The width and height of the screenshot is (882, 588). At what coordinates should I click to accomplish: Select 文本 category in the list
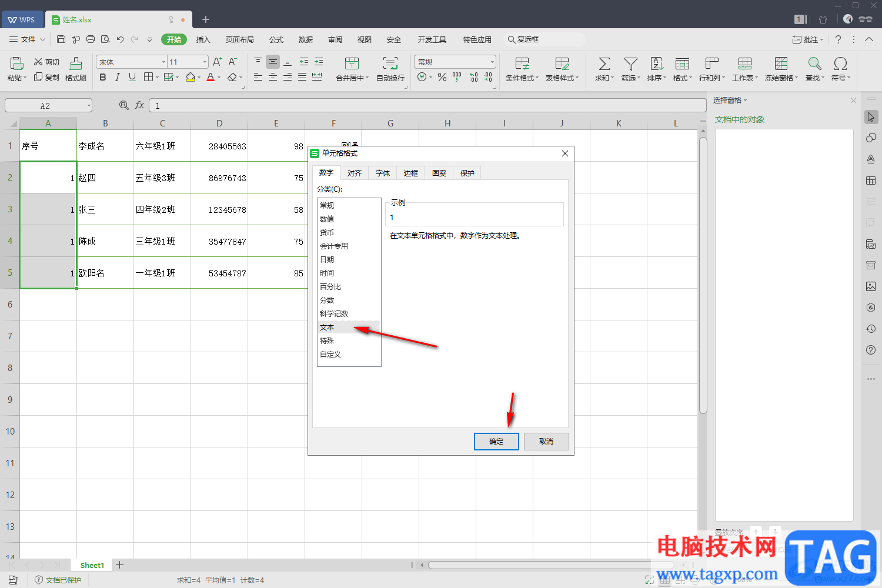pyautogui.click(x=349, y=328)
